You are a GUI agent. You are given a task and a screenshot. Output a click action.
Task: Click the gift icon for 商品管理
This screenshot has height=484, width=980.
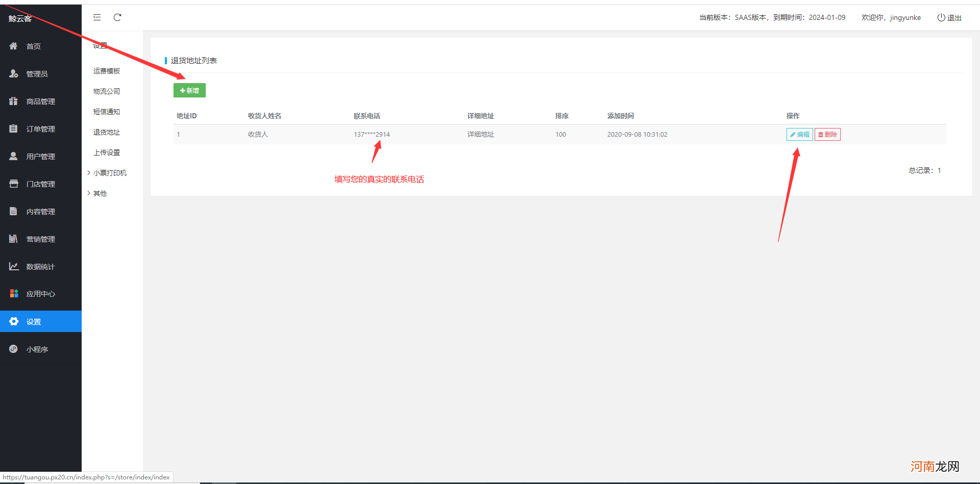coord(13,101)
